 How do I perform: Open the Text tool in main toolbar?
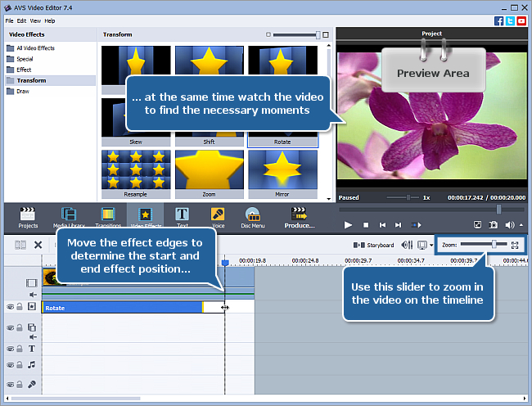[183, 218]
